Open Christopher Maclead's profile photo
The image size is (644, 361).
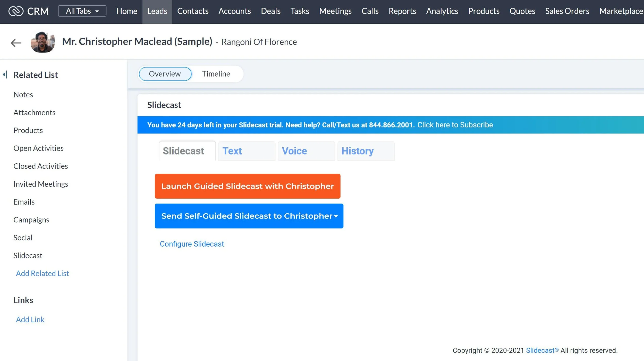pyautogui.click(x=43, y=42)
